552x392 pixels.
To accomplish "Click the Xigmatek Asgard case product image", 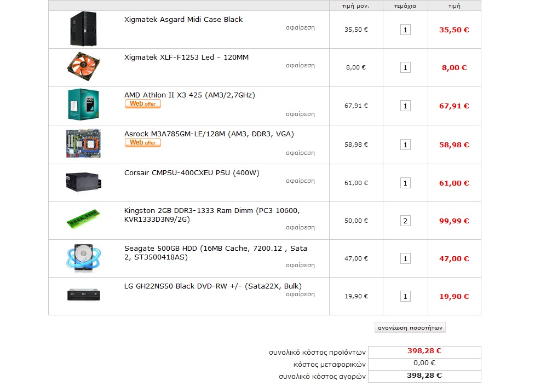I will pyautogui.click(x=83, y=29).
